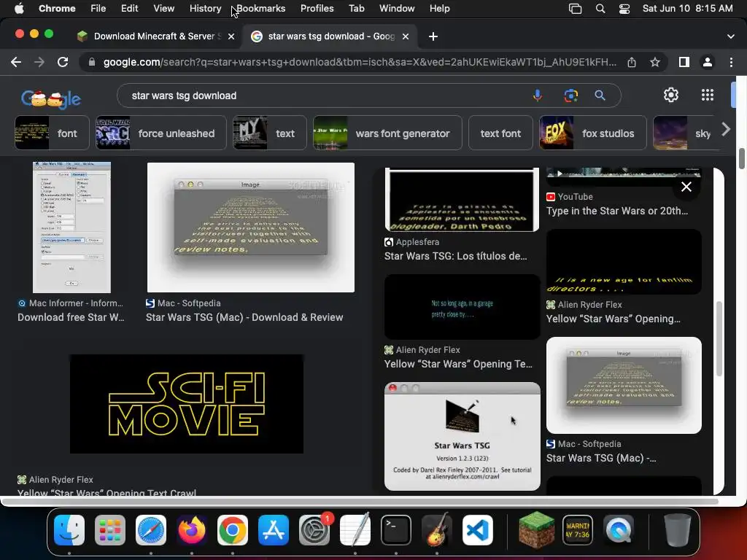Select the star wars tsg download tab
747x560 pixels.
pos(330,36)
